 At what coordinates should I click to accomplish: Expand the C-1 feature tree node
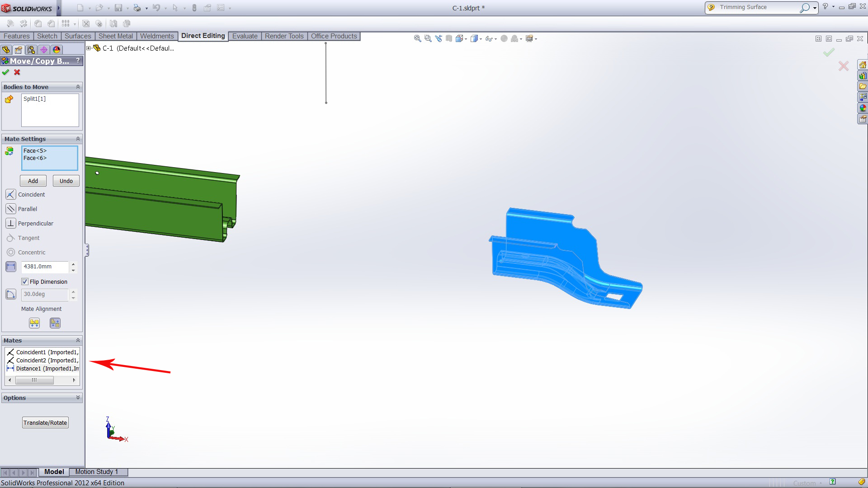[89, 48]
